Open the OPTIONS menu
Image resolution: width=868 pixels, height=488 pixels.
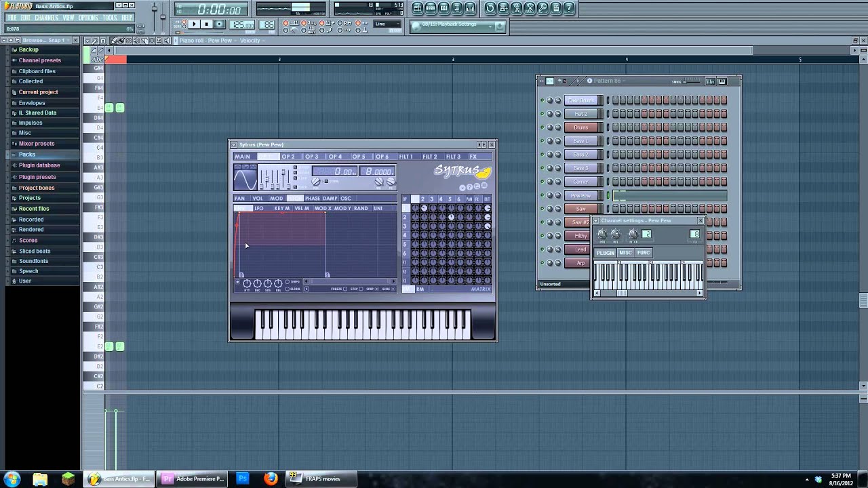(x=88, y=18)
